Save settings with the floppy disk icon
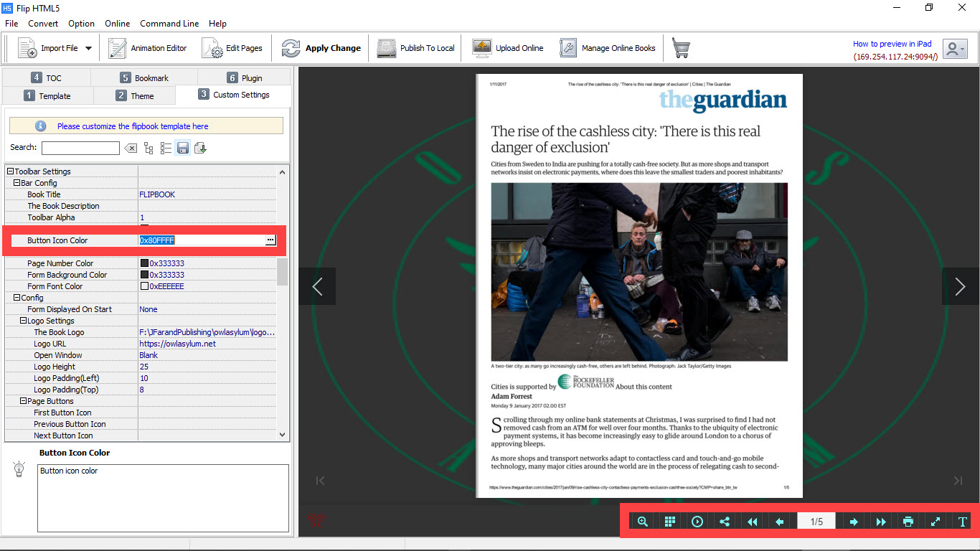Image resolution: width=980 pixels, height=551 pixels. click(183, 148)
